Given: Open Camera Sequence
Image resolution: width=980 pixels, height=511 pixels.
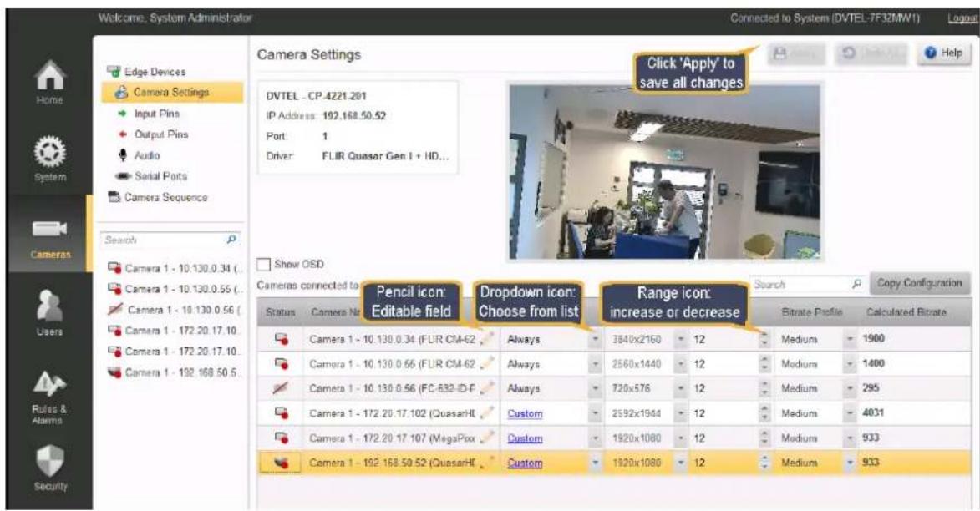Looking at the screenshot, I should pyautogui.click(x=158, y=197).
